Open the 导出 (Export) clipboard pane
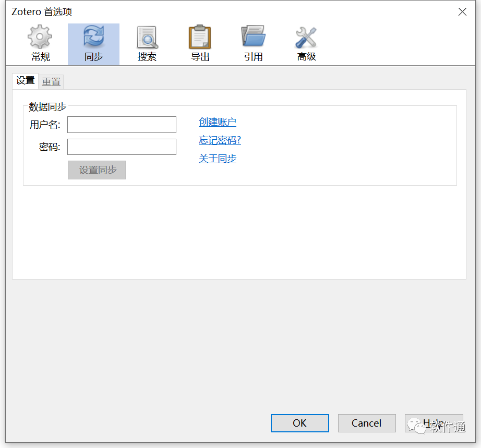 (200, 44)
